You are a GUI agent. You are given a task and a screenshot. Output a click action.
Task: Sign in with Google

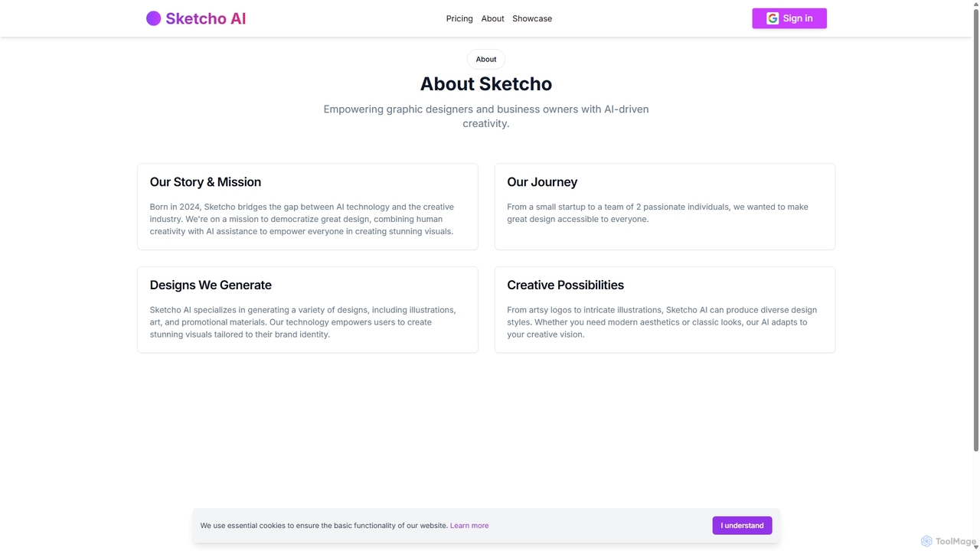tap(789, 18)
